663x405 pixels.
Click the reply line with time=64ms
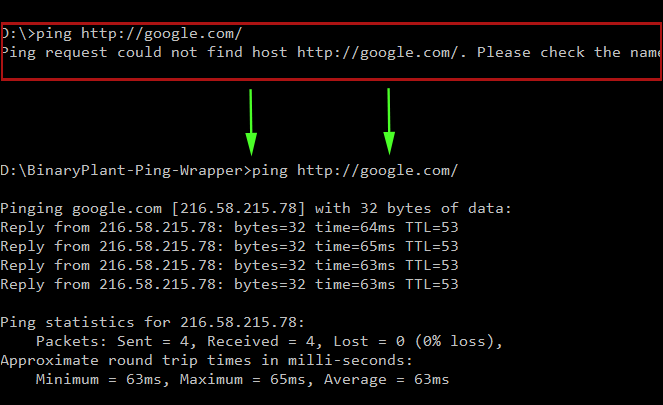(x=229, y=227)
